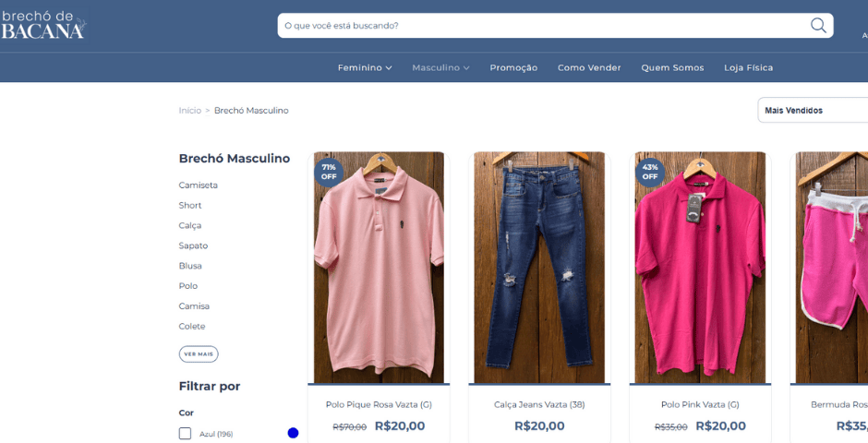Click the Início breadcrumb link
The height and width of the screenshot is (443, 868).
[189, 111]
